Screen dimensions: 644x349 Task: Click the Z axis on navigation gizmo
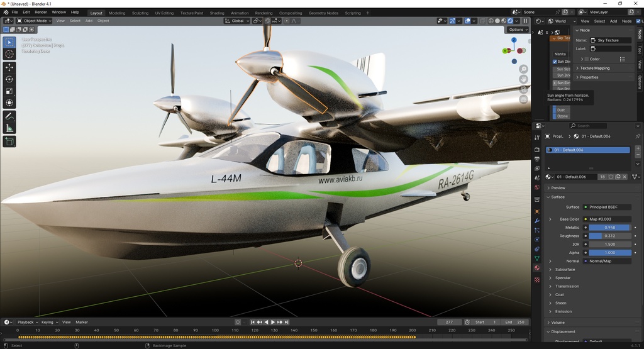click(514, 40)
